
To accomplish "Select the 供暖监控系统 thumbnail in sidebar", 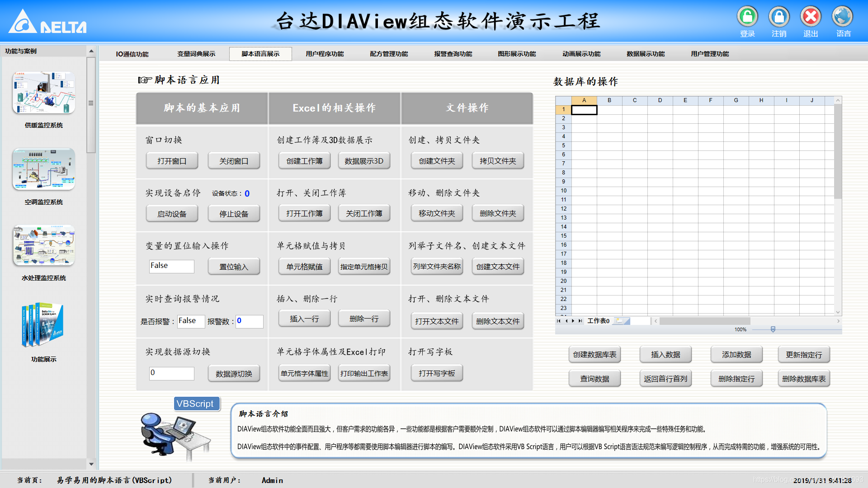I will 43,93.
